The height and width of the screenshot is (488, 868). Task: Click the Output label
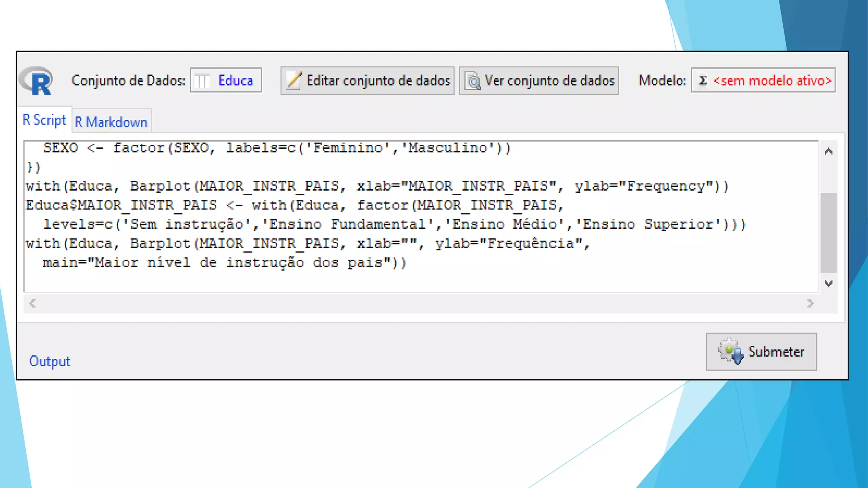pyautogui.click(x=50, y=361)
